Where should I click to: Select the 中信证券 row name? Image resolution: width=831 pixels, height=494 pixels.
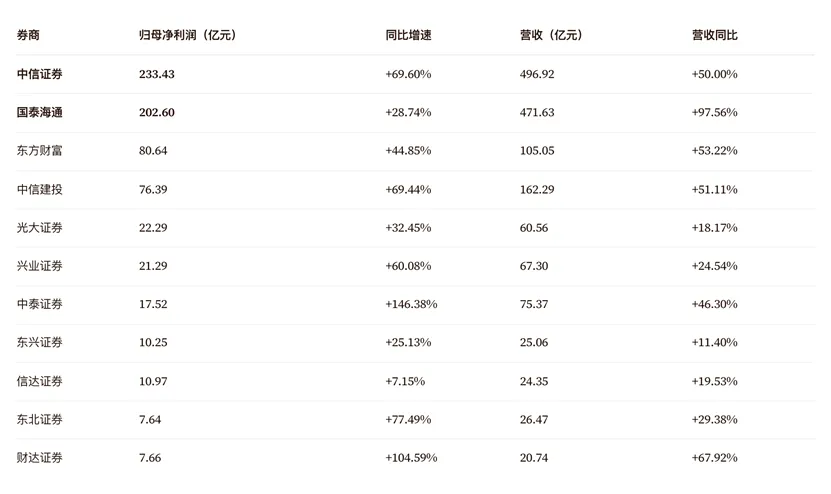[x=40, y=74]
